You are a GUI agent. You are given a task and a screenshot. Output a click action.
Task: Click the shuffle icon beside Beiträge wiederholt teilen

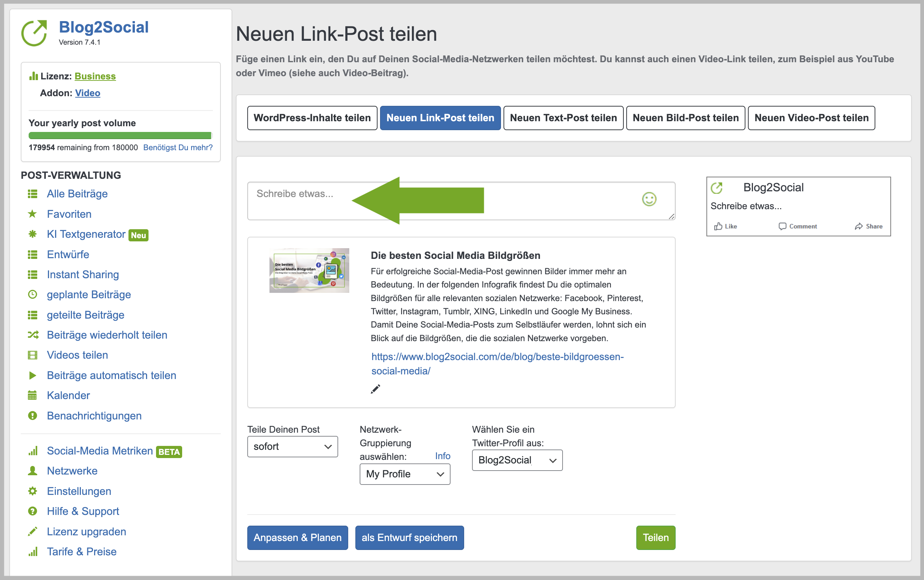pos(33,335)
